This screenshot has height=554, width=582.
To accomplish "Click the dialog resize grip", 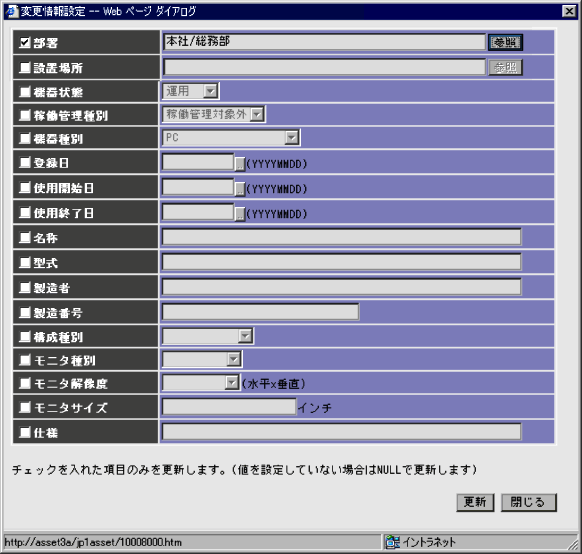I will pyautogui.click(x=573, y=544).
